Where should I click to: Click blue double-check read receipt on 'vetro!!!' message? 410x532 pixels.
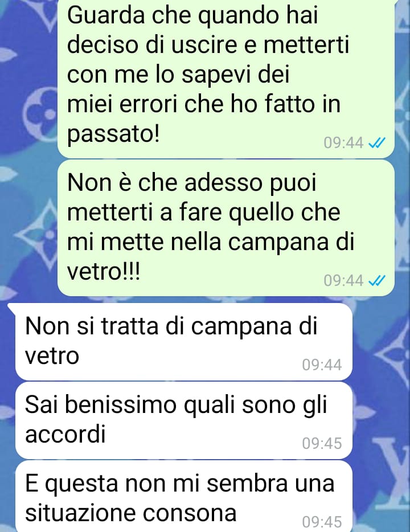pyautogui.click(x=377, y=281)
